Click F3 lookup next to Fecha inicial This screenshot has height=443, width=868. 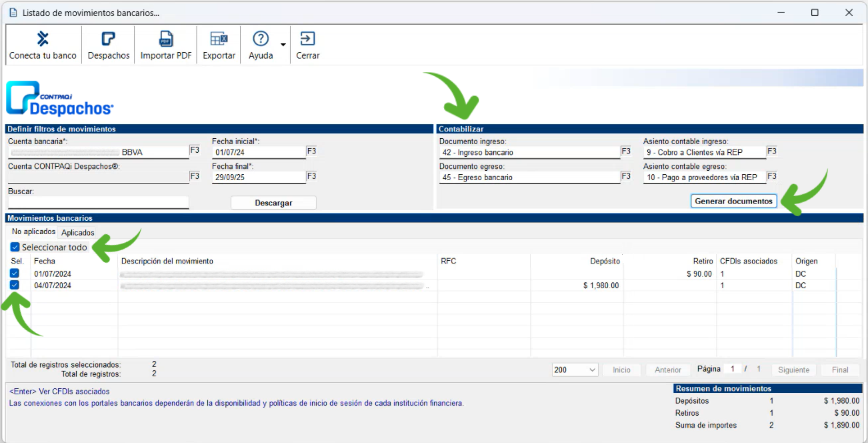tap(311, 151)
